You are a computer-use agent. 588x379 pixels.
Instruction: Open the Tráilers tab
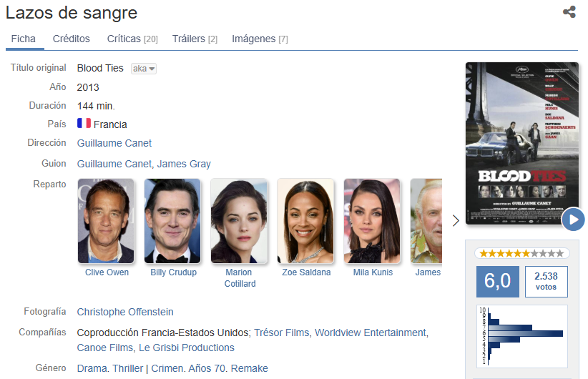point(195,39)
